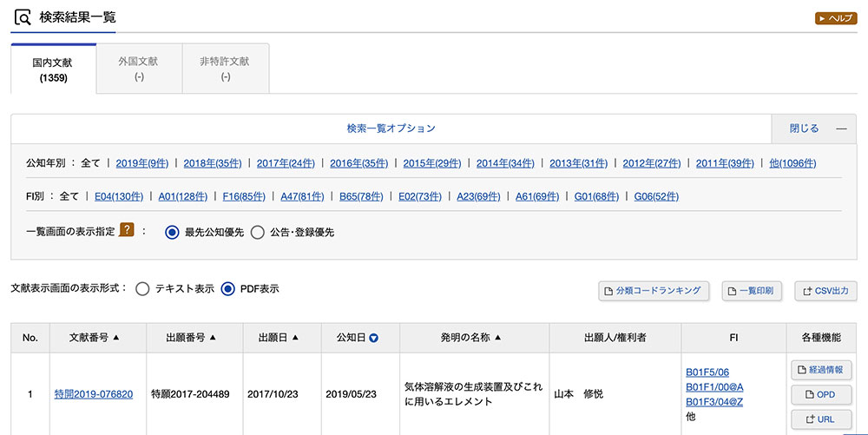Choose PDF表示 display format
Screen dimensions: 868x435
tap(227, 289)
